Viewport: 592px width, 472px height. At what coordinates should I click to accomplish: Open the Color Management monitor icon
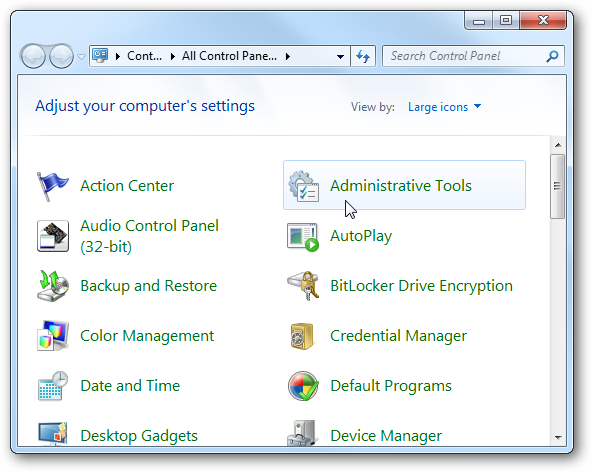point(53,336)
